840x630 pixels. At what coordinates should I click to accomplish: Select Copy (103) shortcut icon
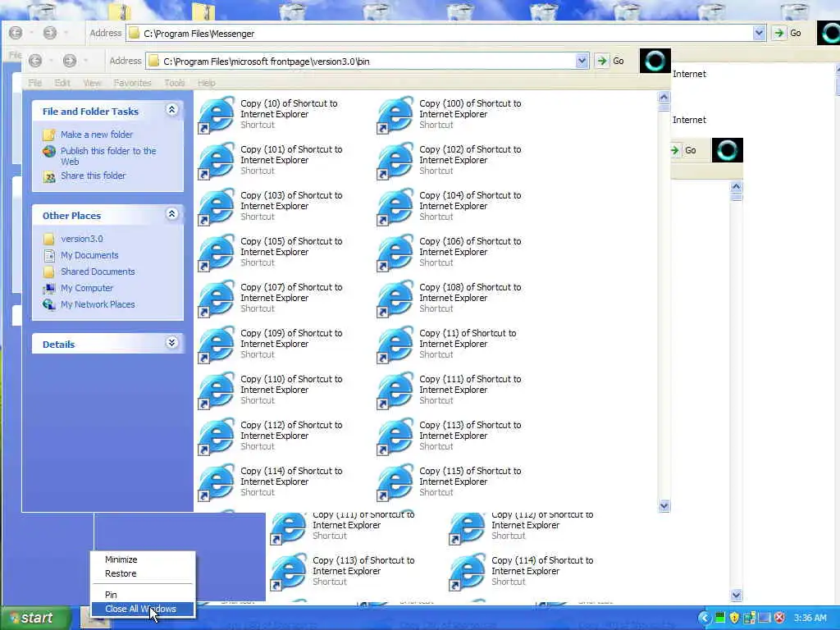(x=217, y=206)
